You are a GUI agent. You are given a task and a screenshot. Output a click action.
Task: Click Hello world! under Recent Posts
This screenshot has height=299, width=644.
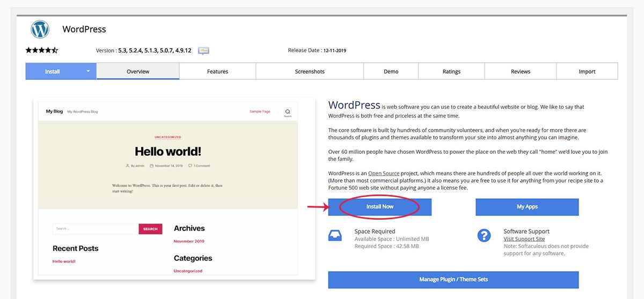pyautogui.click(x=64, y=261)
